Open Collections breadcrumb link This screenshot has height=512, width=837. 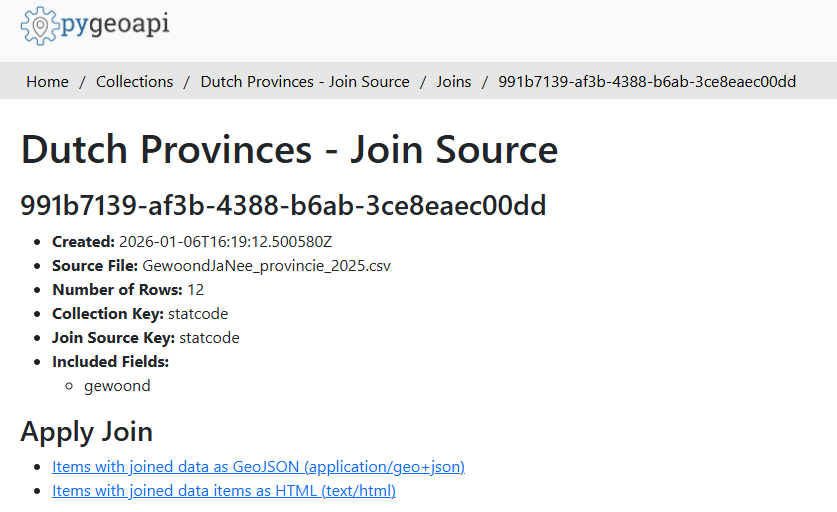(x=134, y=82)
